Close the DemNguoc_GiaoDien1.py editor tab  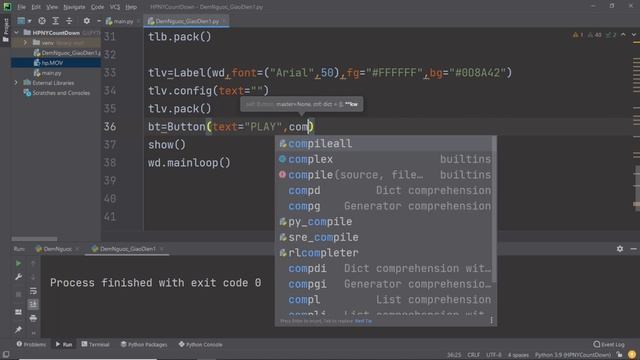coord(224,21)
